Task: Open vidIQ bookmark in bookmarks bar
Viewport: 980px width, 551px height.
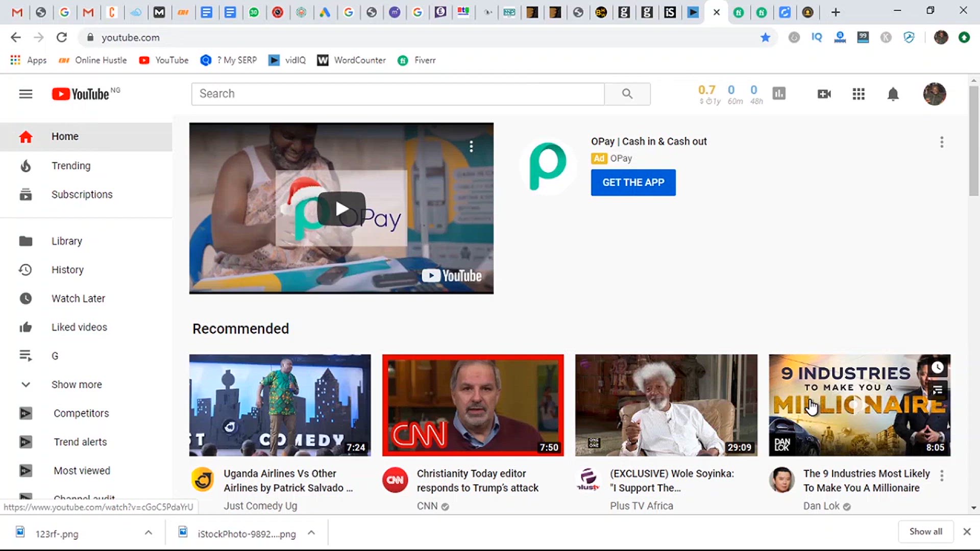Action: click(287, 60)
